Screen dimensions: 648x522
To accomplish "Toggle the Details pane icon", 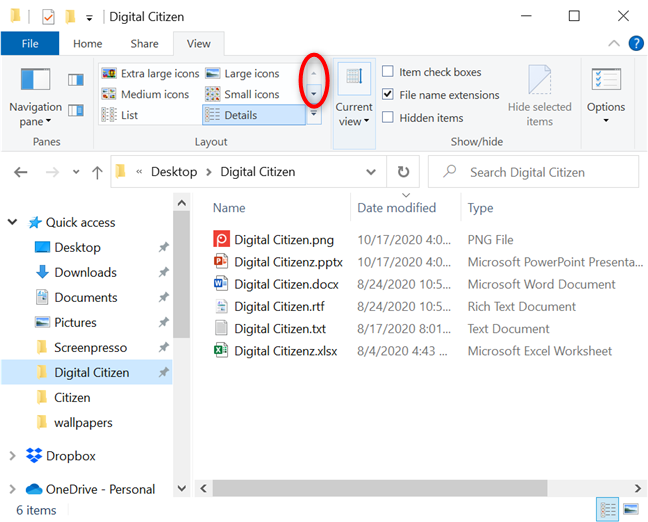I will 76,110.
